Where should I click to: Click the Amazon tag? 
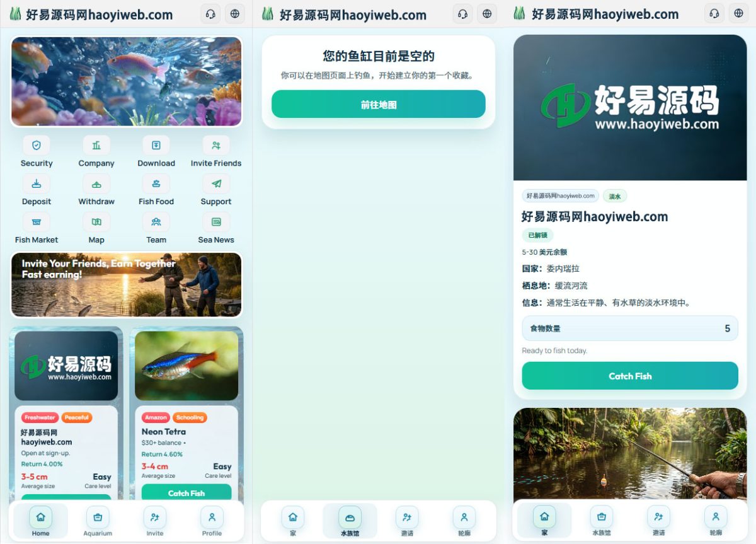[x=156, y=417]
